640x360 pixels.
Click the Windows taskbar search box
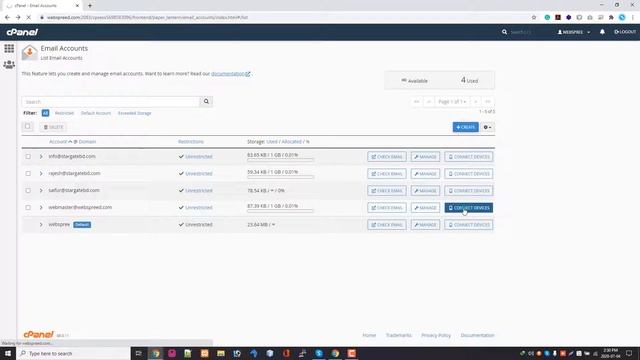tap(73, 353)
